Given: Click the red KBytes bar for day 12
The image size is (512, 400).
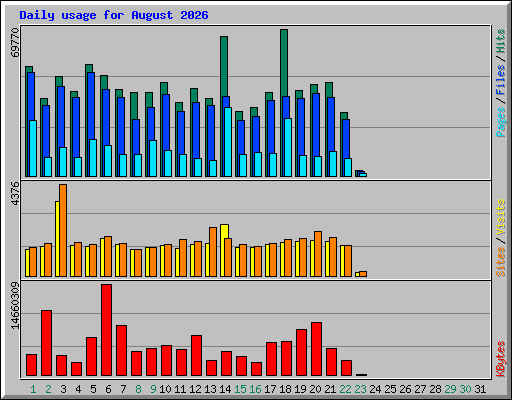Looking at the screenshot, I should click(x=197, y=356).
